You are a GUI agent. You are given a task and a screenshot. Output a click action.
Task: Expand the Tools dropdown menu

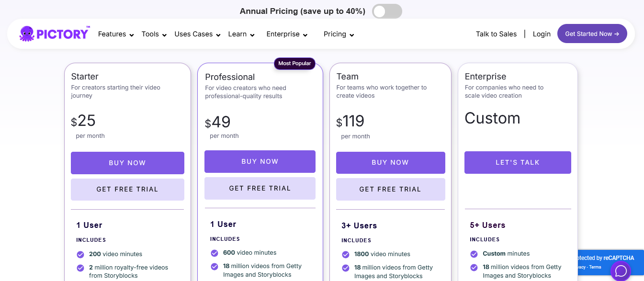coord(154,34)
